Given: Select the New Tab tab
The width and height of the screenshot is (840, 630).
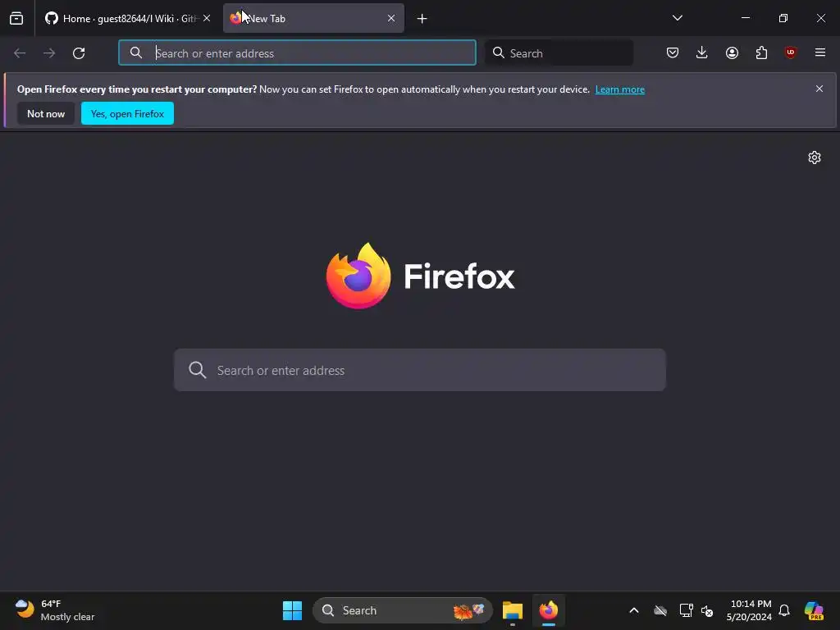Looking at the screenshot, I should pos(313,19).
